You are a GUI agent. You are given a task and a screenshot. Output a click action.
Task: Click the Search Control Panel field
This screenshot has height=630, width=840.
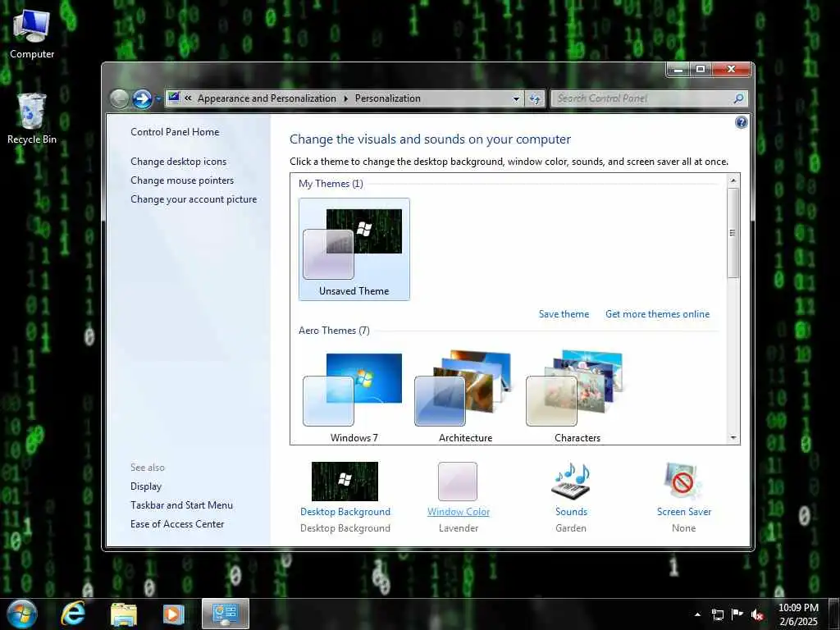pyautogui.click(x=650, y=98)
